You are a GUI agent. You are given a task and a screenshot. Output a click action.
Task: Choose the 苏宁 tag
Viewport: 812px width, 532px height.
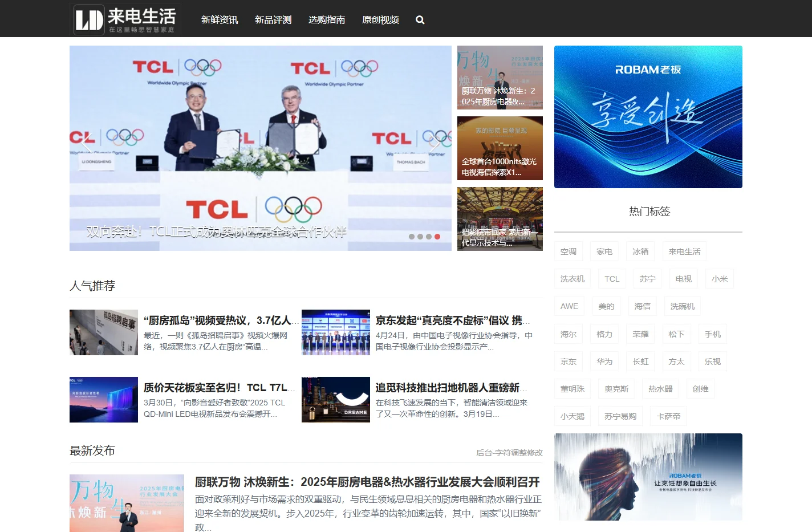point(648,279)
